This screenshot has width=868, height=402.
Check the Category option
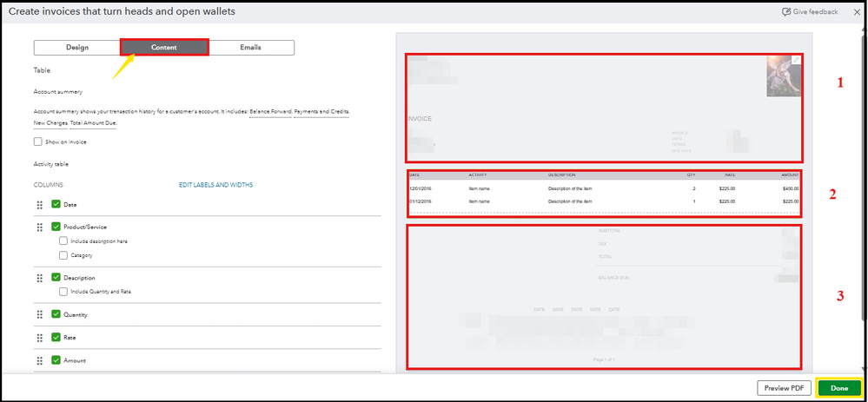(x=63, y=255)
